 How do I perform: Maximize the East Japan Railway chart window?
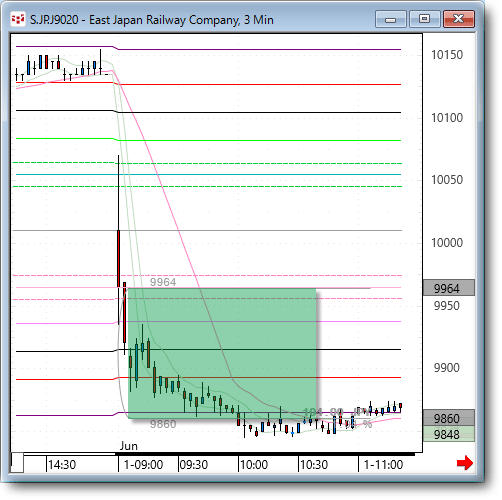click(x=424, y=19)
